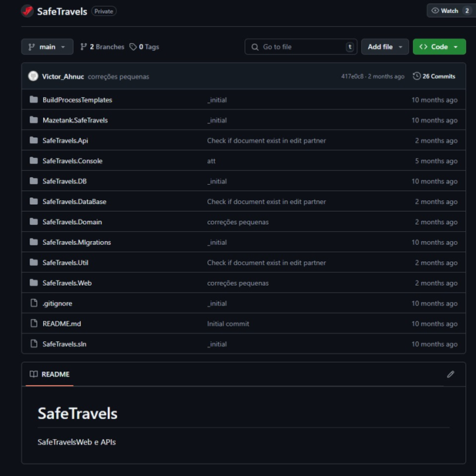Click the Victor_Ahnuc avatar icon
Image resolution: width=476 pixels, height=476 pixels.
click(33, 76)
